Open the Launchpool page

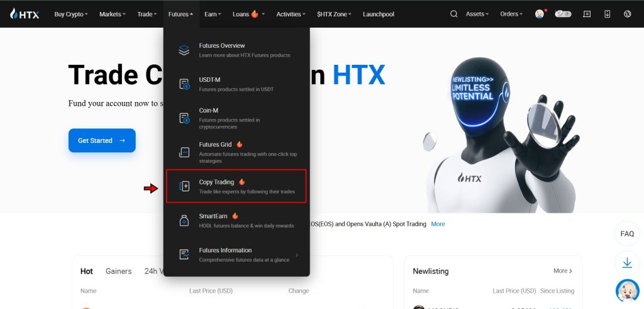click(x=378, y=14)
